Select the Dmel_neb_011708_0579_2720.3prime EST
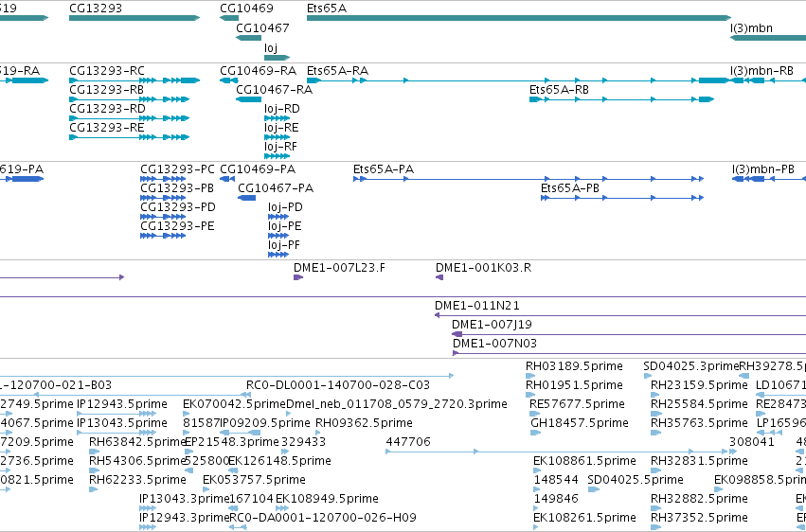Screen dimensions: 806x532 (397, 404)
